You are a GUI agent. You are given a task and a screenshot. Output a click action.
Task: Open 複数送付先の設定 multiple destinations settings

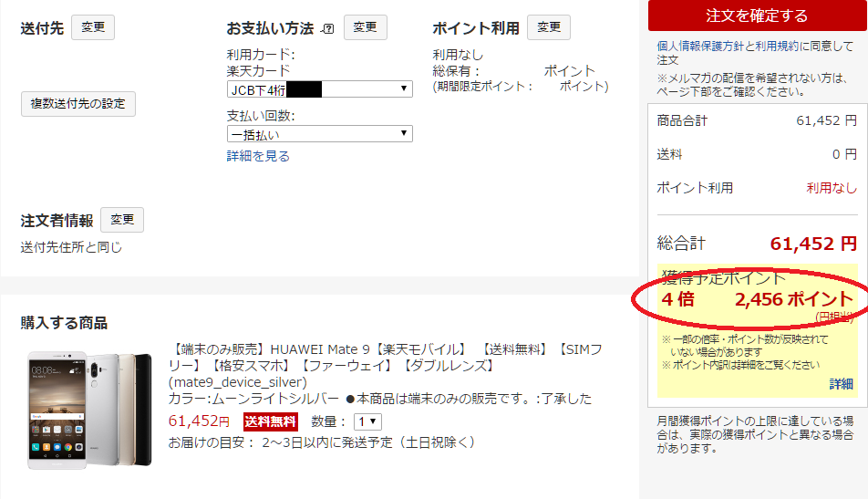click(78, 104)
